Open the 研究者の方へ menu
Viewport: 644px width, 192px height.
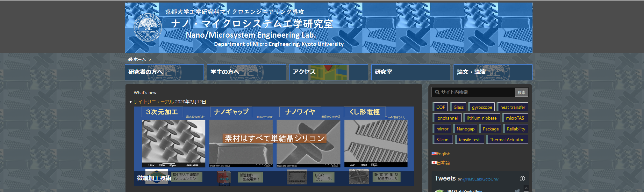click(164, 72)
